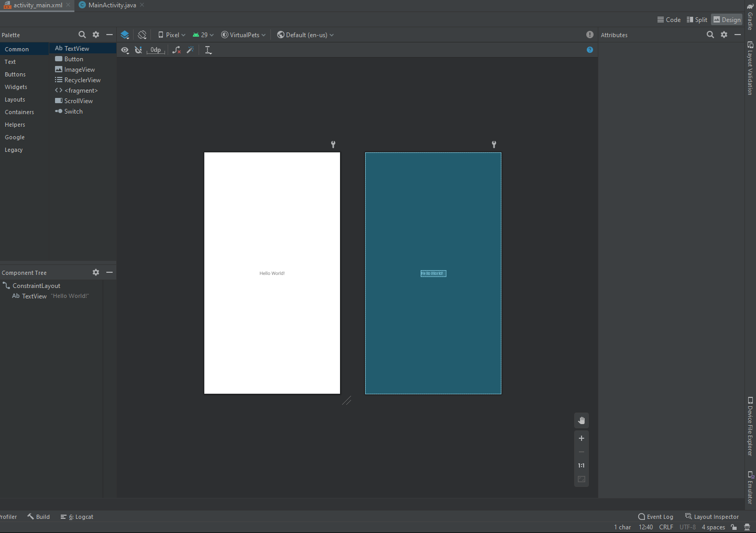The width and height of the screenshot is (756, 533).
Task: Open the Event Log panel
Action: 655,517
